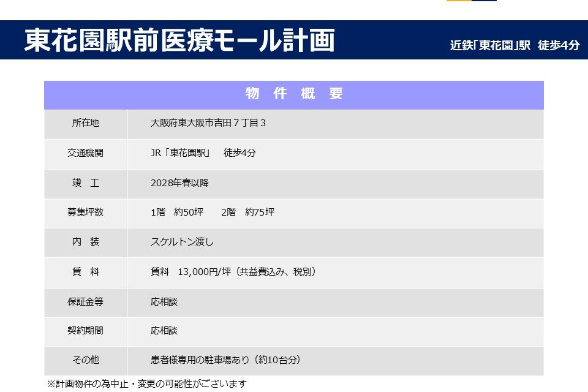The image size is (588, 392).
Task: Select the 近鉄「東花園」駅 徒歩4分 header text
Action: pos(514,45)
